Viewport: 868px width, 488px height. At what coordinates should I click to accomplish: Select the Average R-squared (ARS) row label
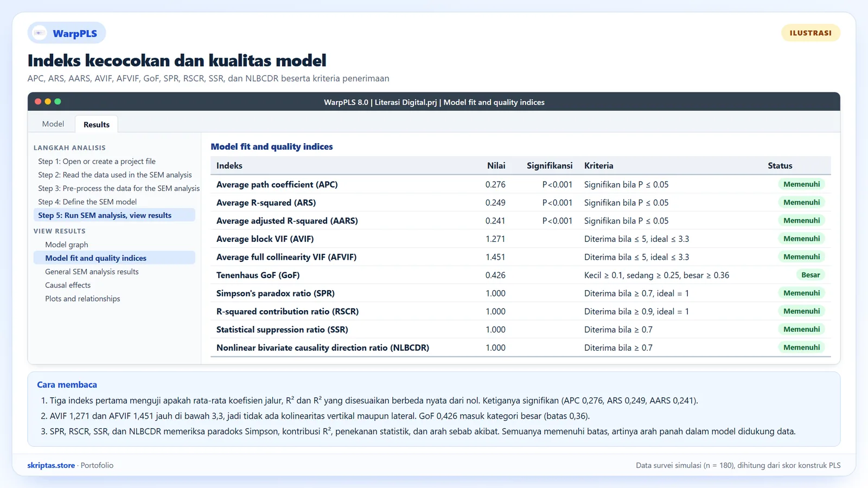[x=266, y=203]
